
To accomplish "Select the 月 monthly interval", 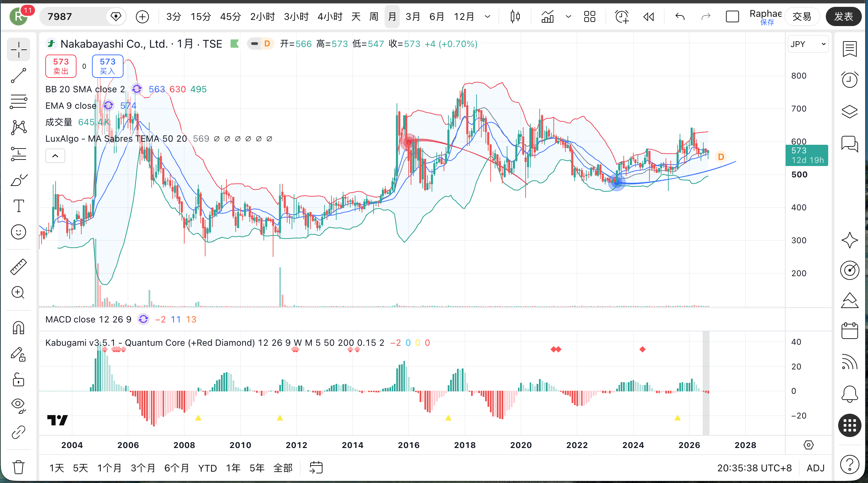I will pos(392,16).
